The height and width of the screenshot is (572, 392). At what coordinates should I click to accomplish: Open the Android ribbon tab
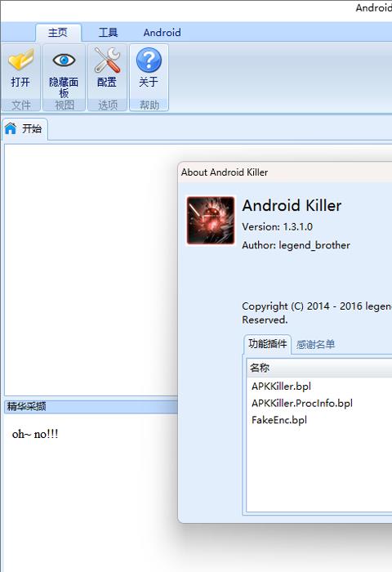pos(162,33)
